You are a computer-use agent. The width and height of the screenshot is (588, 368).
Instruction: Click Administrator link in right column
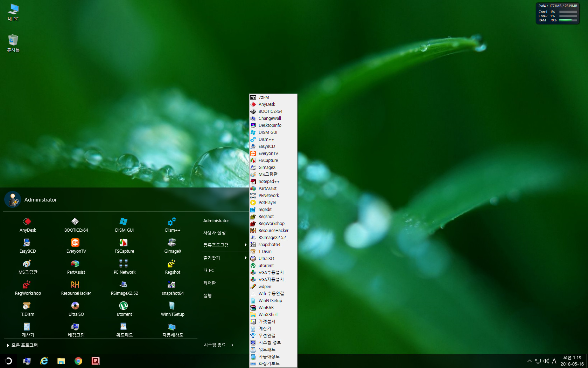(x=216, y=221)
